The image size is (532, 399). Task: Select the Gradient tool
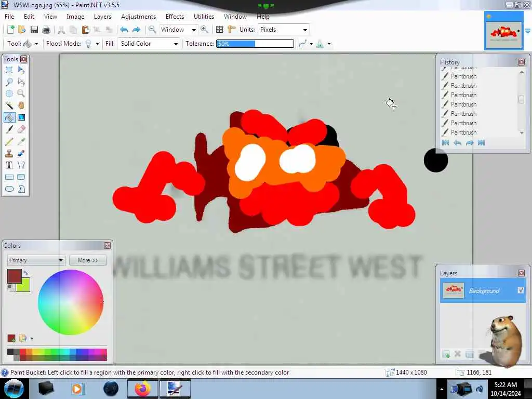(x=21, y=117)
